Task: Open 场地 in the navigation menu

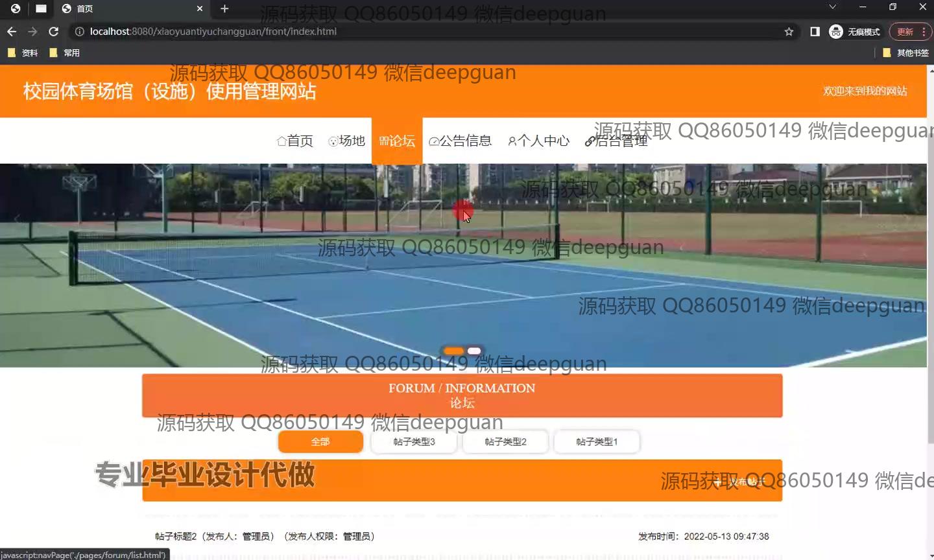Action: [x=347, y=141]
